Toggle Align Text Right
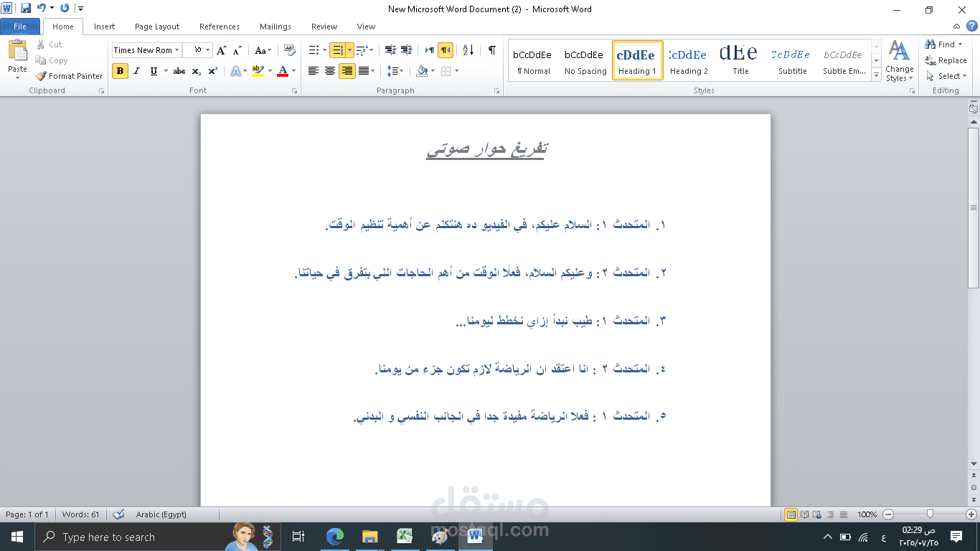 tap(347, 71)
